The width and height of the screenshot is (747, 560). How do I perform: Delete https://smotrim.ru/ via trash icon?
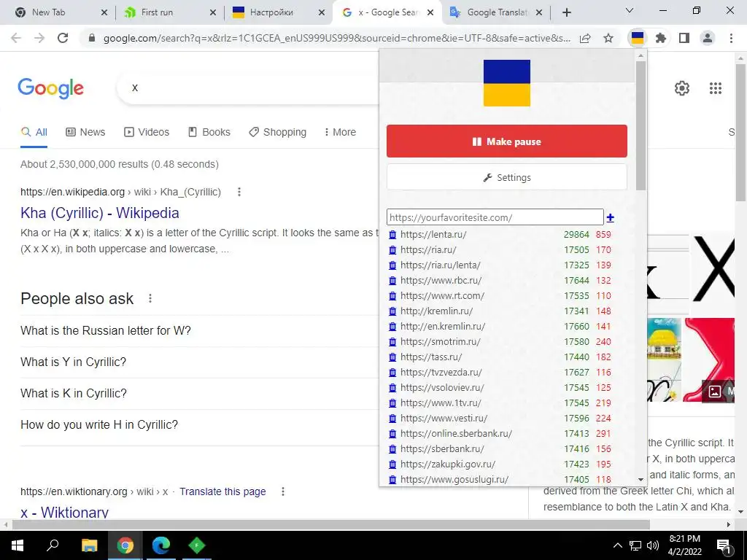tap(392, 342)
